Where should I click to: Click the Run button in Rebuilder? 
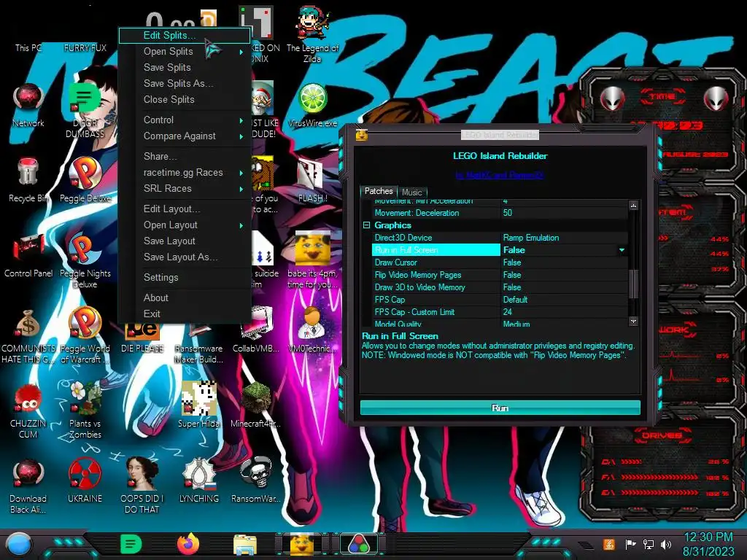point(500,408)
